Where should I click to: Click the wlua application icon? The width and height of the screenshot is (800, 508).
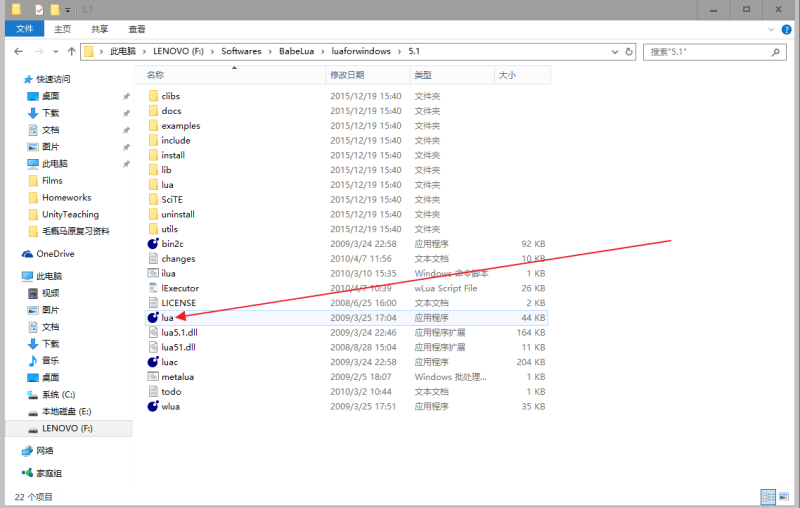coord(153,406)
